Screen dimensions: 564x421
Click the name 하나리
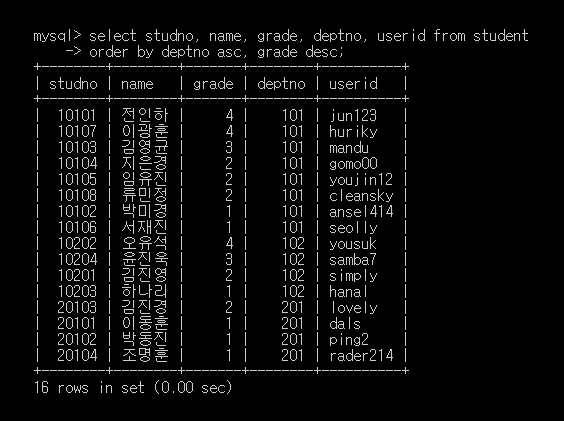145,291
